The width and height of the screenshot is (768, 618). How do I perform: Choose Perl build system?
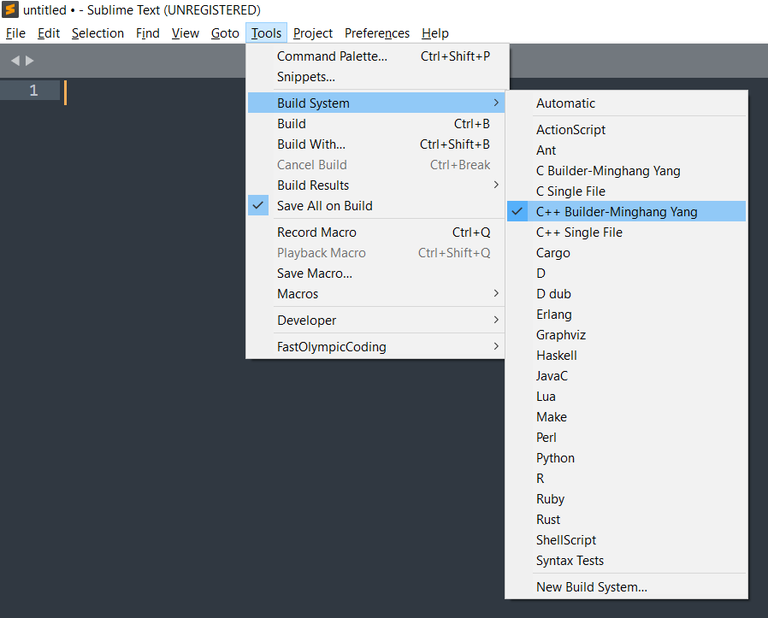click(626, 437)
